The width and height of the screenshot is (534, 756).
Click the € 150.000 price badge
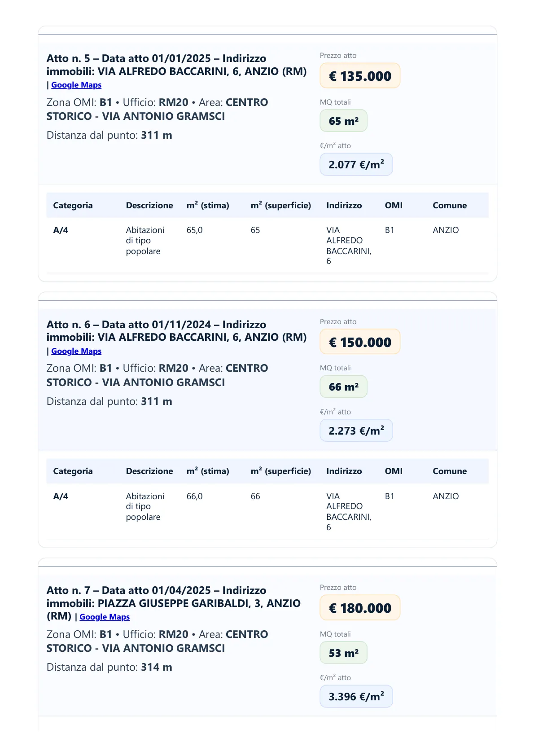[x=360, y=342]
